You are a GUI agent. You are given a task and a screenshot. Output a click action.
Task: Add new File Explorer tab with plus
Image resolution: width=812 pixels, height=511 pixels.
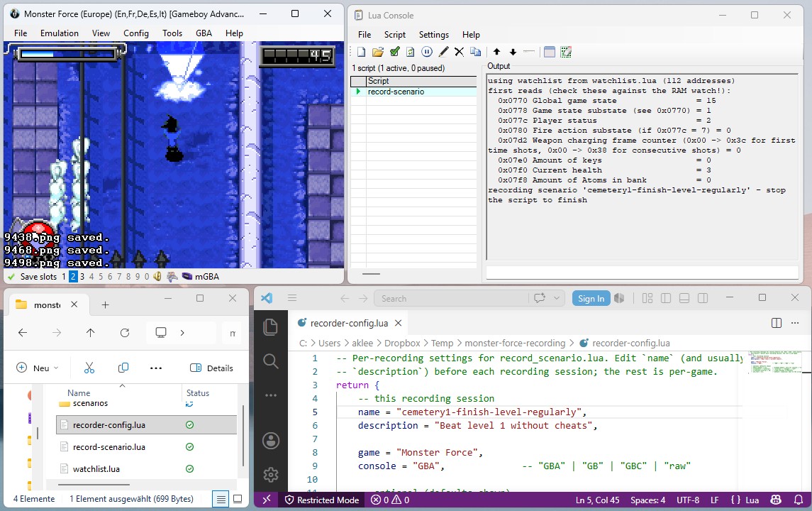[105, 304]
